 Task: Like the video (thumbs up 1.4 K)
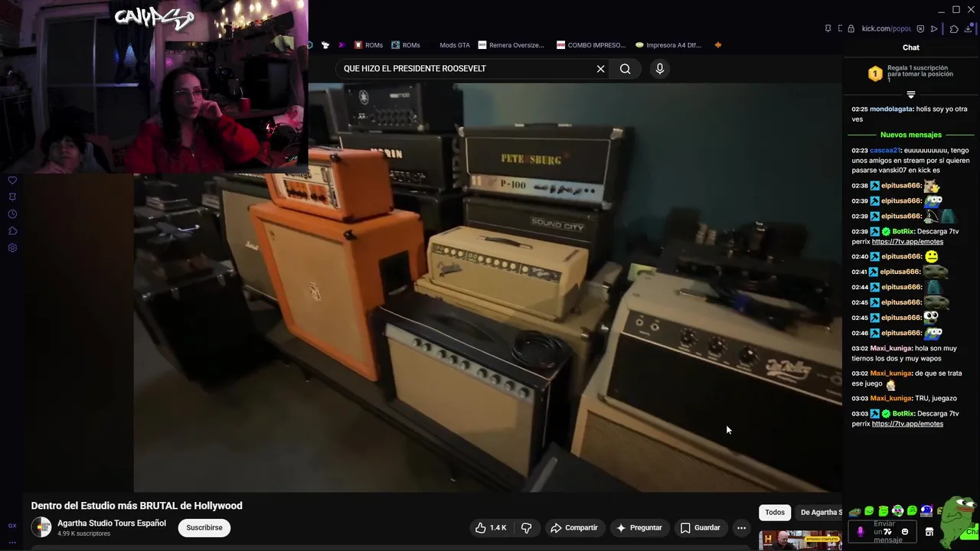click(491, 528)
